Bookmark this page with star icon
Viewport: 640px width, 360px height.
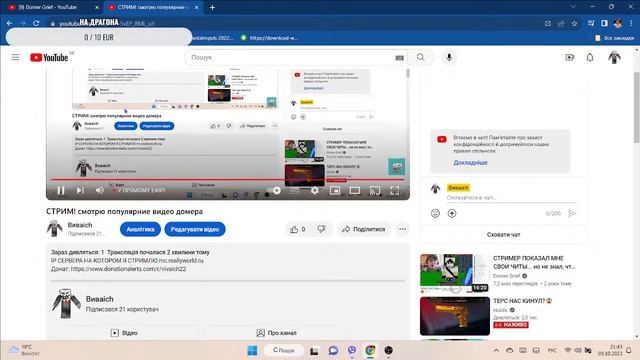(x=574, y=24)
